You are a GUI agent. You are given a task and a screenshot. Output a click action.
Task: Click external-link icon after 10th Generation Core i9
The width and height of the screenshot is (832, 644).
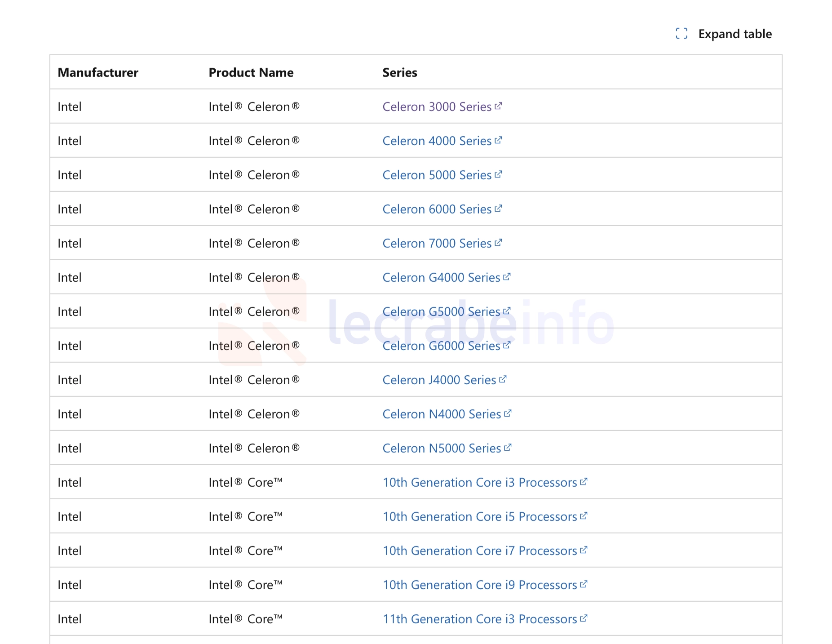coord(584,584)
